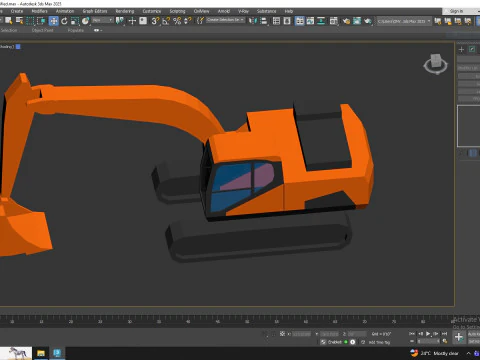The image size is (480, 360).
Task: Open the Customize menu
Action: point(152,11)
